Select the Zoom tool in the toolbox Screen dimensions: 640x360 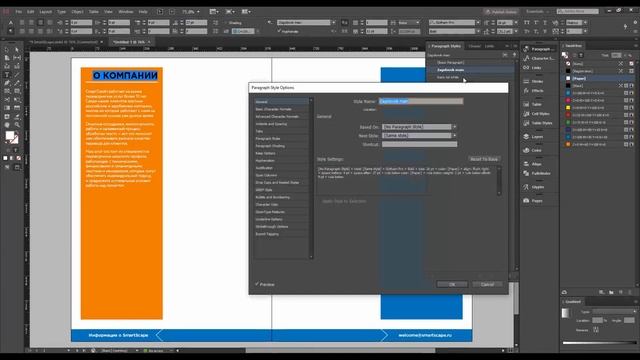click(17, 125)
